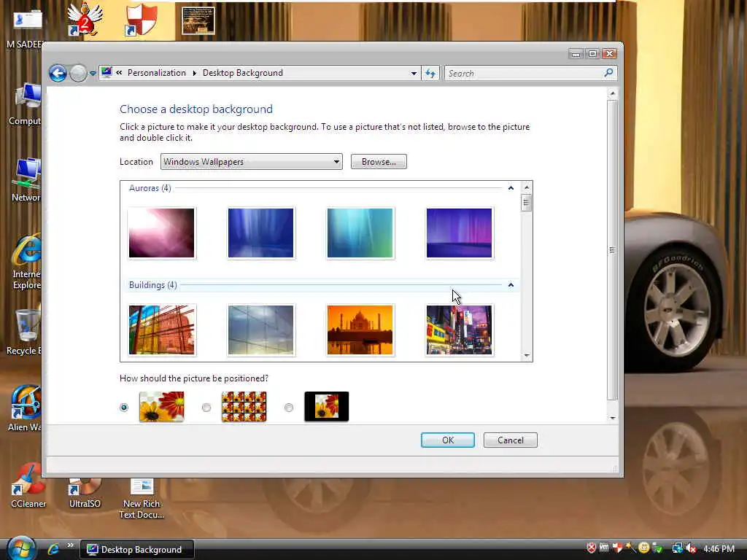Click Desktop Background taskbar button
This screenshot has width=747, height=560.
(x=136, y=550)
